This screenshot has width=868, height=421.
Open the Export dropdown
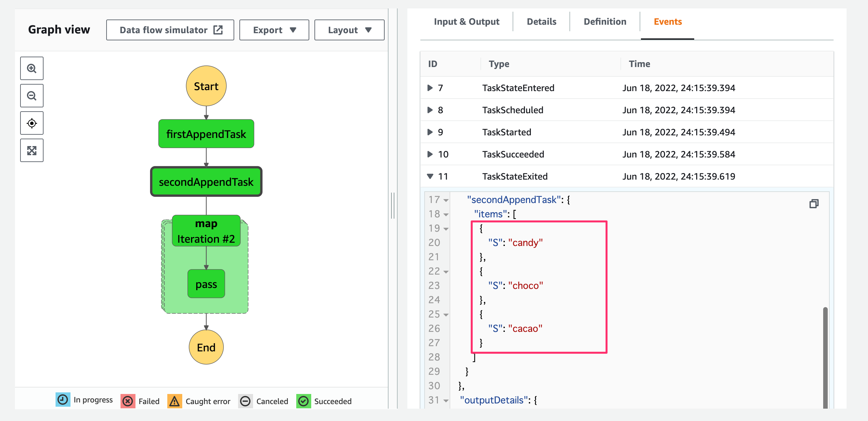click(x=274, y=30)
